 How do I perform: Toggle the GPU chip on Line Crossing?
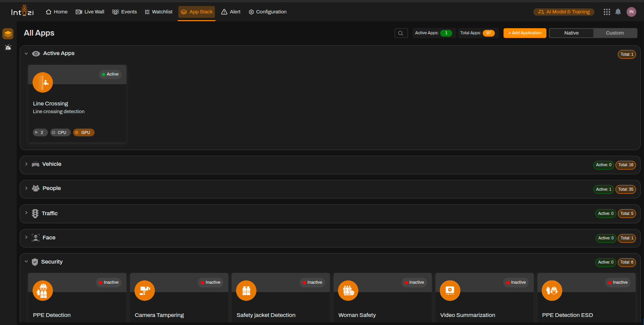click(84, 133)
